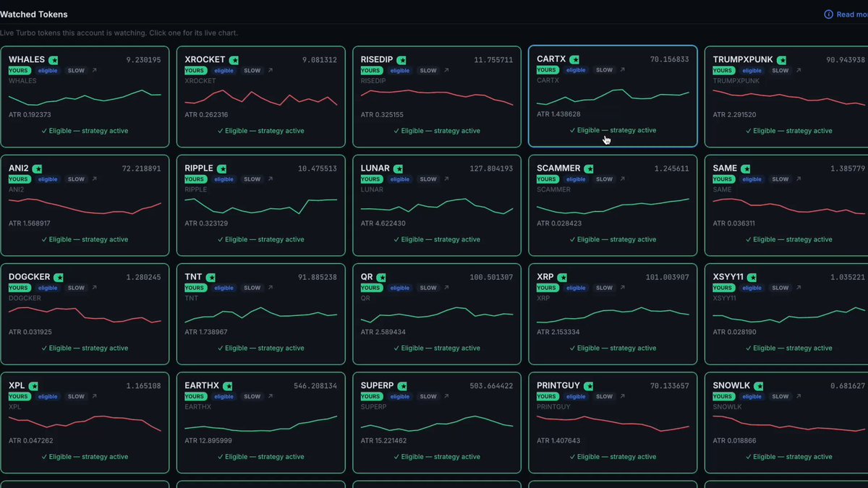Open the XROCKET sparkline chart
This screenshot has width=868, height=488.
click(x=261, y=98)
